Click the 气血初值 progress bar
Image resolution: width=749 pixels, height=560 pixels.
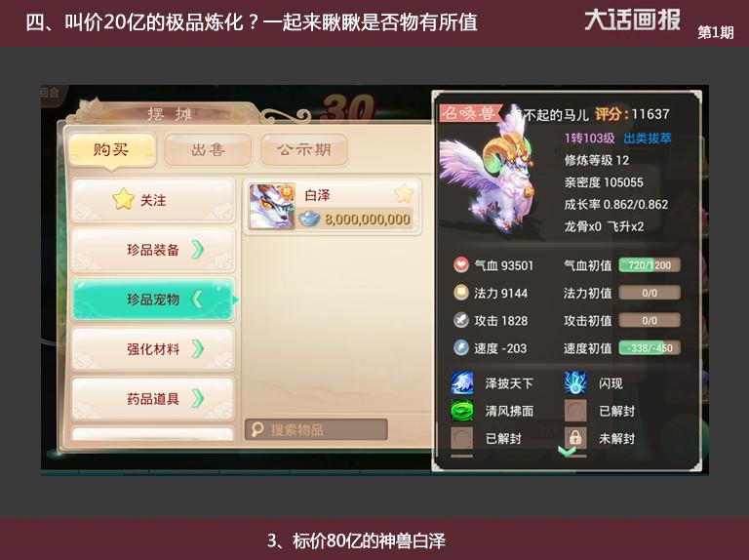pos(650,264)
